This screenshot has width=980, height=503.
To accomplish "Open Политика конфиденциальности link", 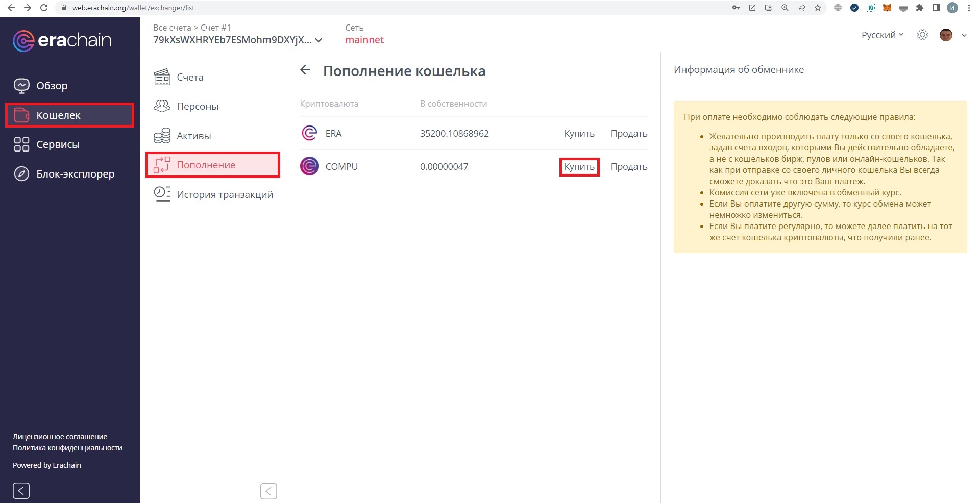I will point(67,448).
